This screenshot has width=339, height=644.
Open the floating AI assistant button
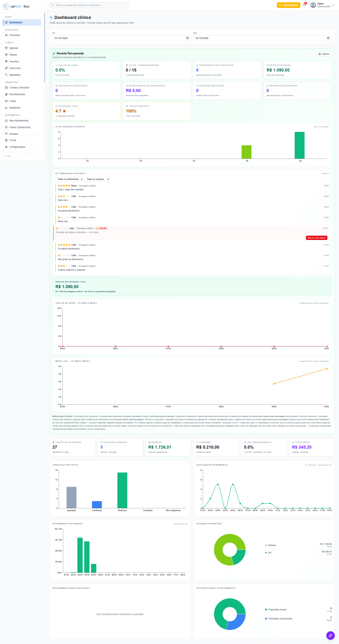330,635
